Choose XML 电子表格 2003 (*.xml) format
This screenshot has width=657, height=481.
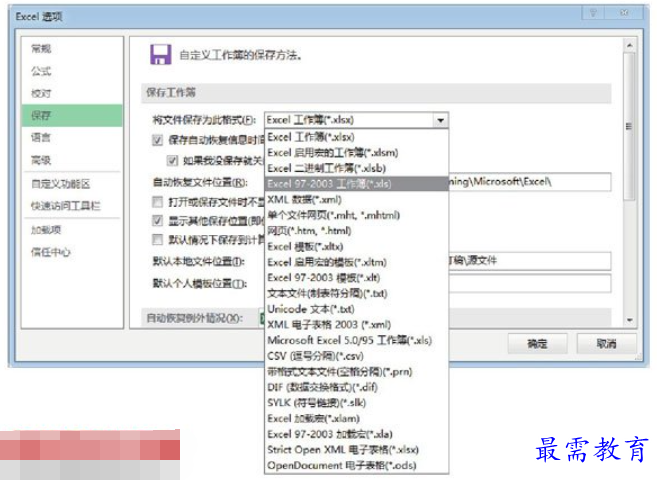point(357,324)
